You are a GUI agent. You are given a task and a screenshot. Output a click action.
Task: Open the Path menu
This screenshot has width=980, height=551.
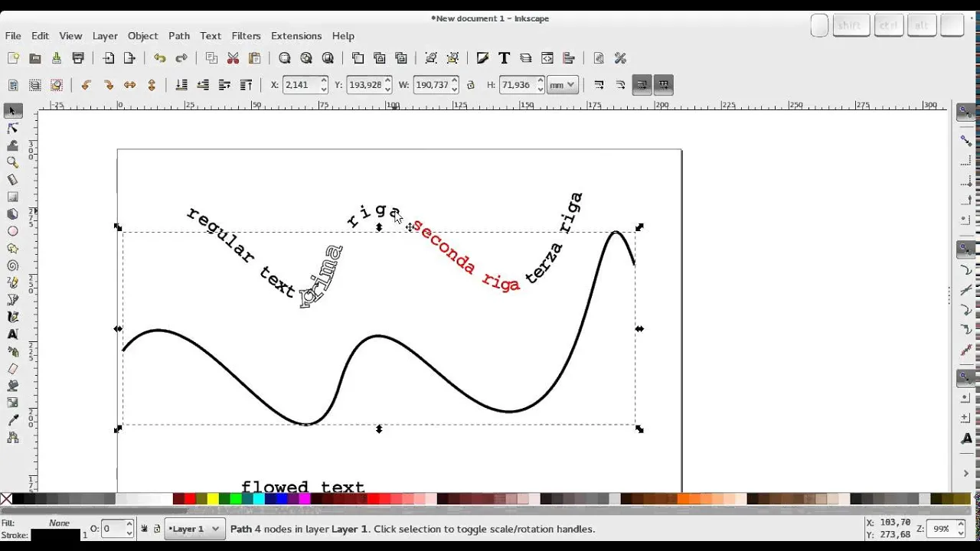point(179,36)
